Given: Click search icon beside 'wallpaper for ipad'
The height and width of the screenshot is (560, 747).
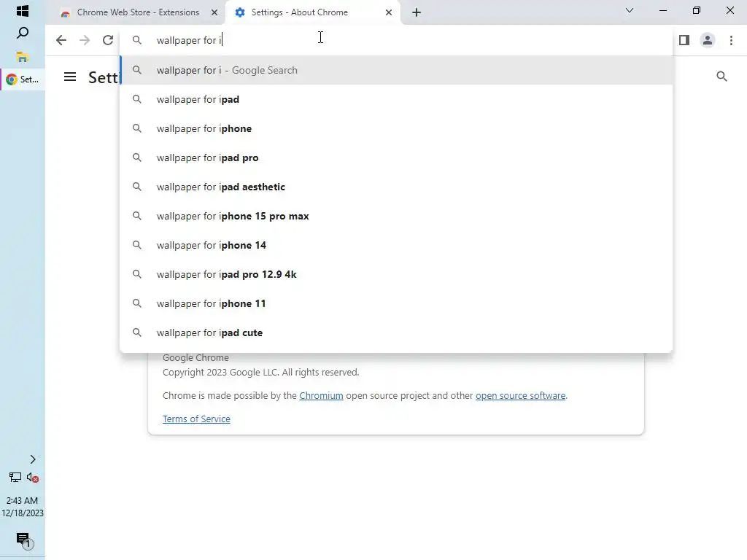Looking at the screenshot, I should click(136, 99).
